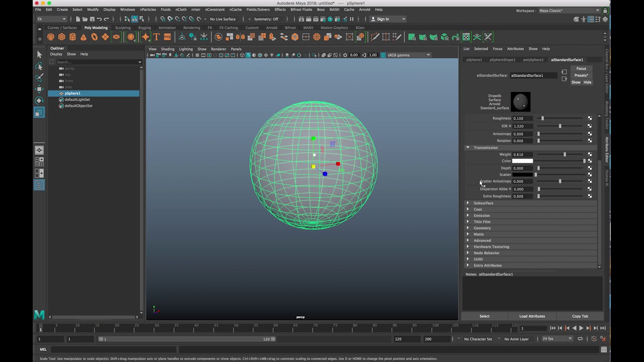Click the SVG import shelf icon
The height and width of the screenshot is (362, 644).
coord(167,37)
